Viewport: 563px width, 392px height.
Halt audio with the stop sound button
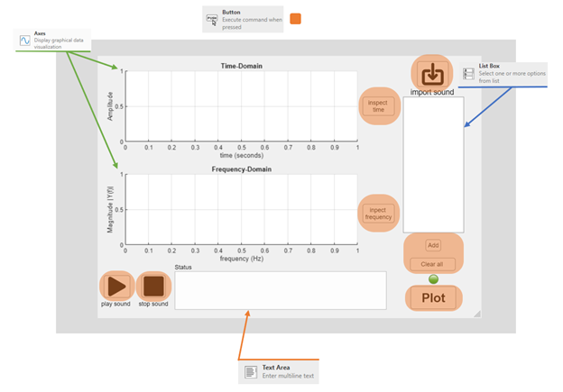(153, 287)
